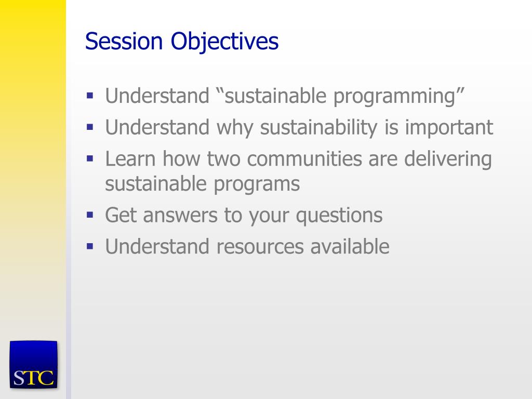Click the yellow sidebar band
Image resolution: width=532 pixels, height=399 pixels.
(x=33, y=163)
